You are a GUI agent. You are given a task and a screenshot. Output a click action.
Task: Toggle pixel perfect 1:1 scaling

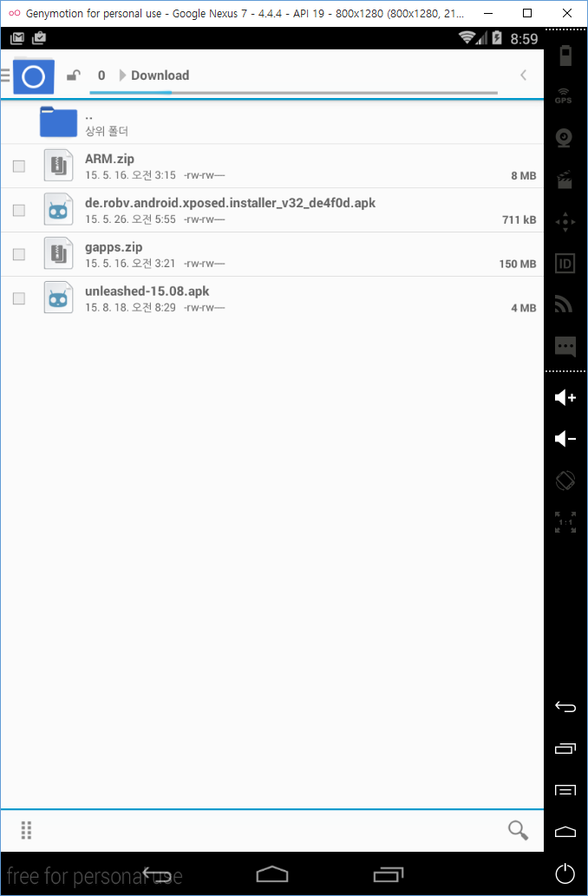(565, 522)
